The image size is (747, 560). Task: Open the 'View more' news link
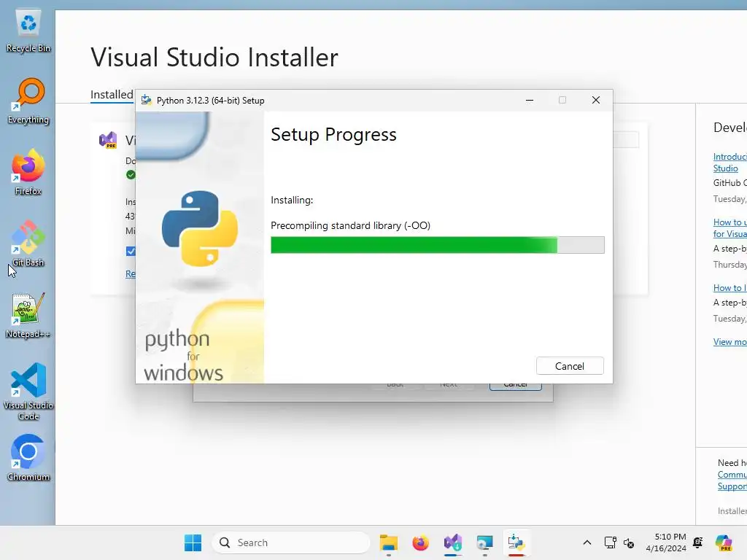click(x=729, y=341)
